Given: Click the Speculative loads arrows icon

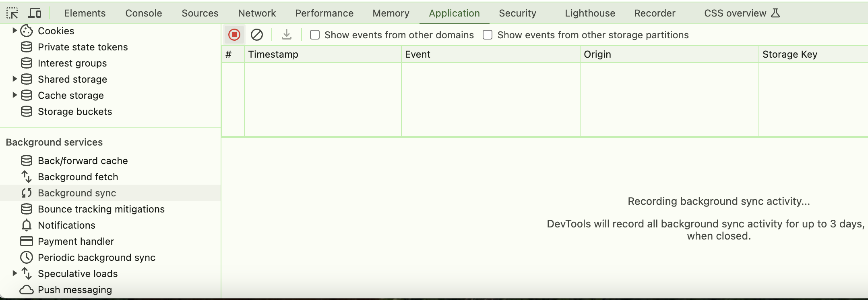Looking at the screenshot, I should 27,273.
